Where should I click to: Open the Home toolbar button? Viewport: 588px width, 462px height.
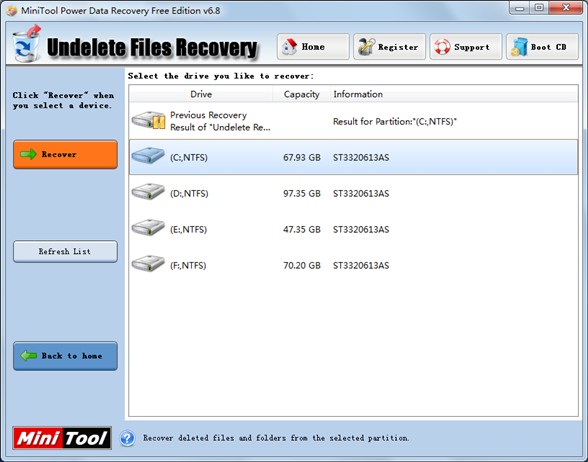pyautogui.click(x=313, y=47)
